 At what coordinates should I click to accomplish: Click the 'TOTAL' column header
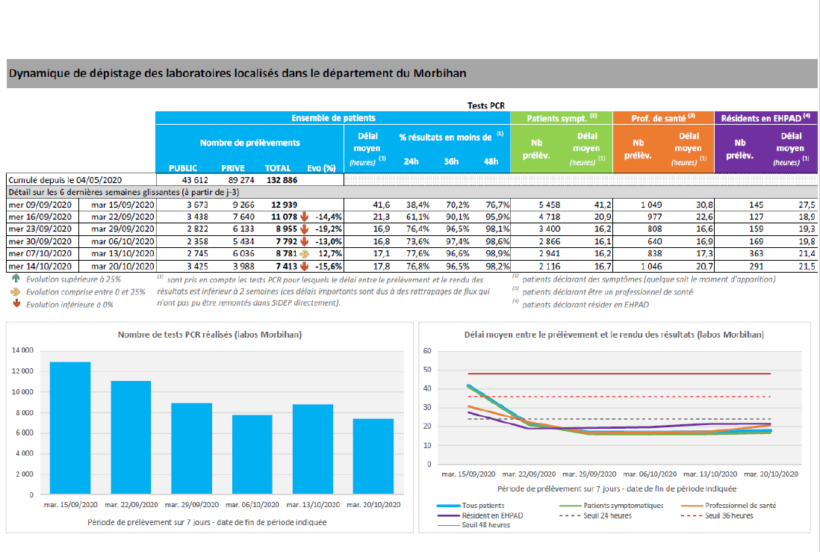pos(278,168)
